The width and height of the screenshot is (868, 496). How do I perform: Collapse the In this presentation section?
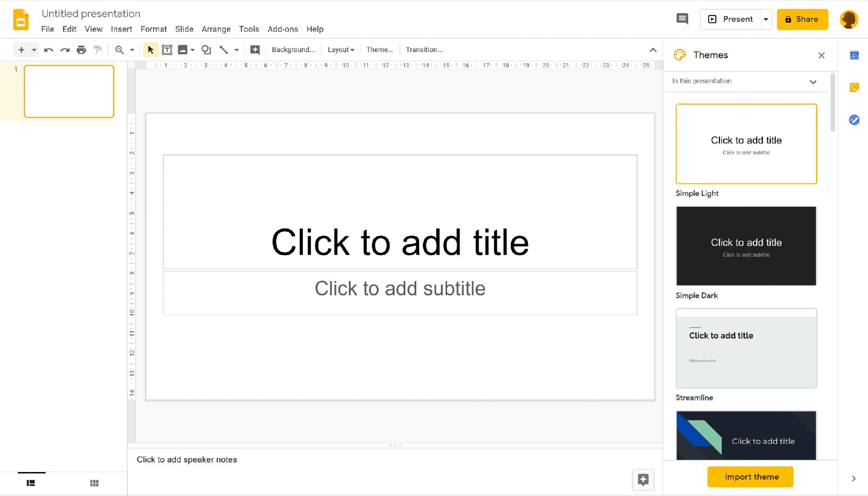point(813,82)
